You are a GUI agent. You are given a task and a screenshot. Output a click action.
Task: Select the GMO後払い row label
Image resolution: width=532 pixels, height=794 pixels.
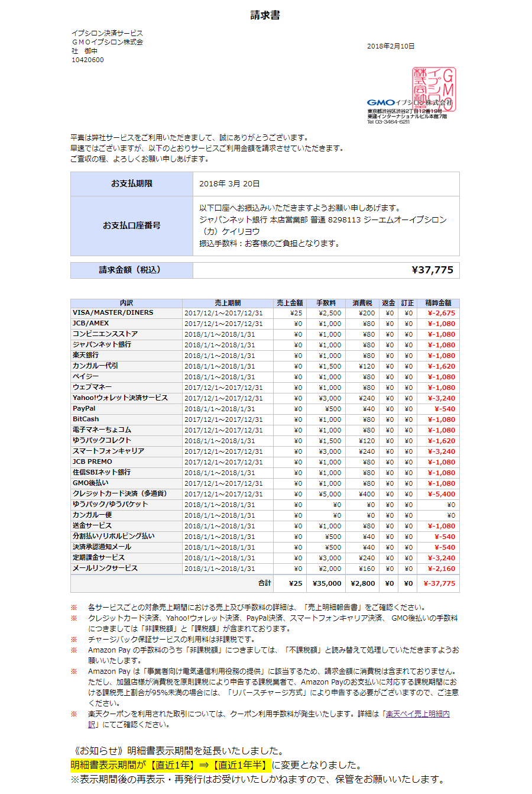tap(90, 483)
